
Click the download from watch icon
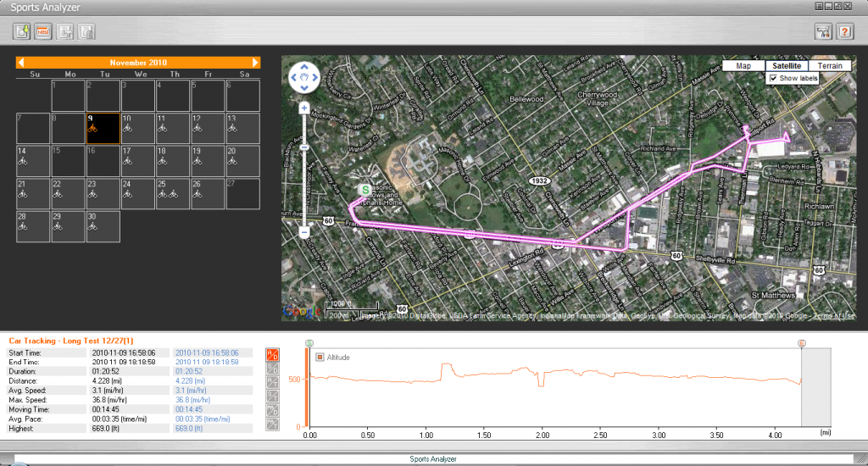(21, 31)
